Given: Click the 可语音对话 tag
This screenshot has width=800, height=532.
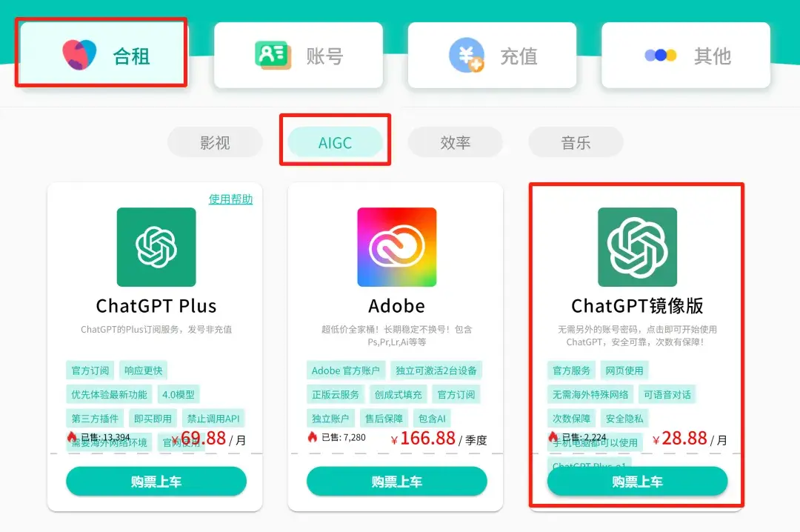Looking at the screenshot, I should coord(667,395).
